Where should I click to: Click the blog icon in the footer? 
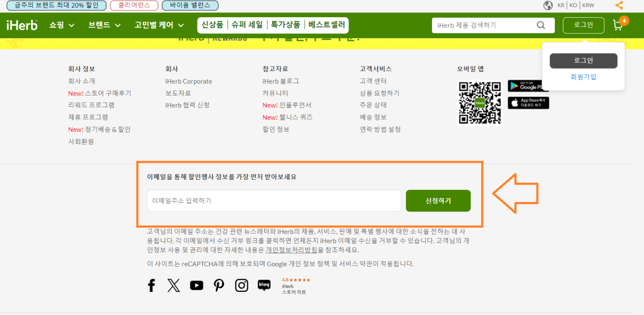(264, 285)
